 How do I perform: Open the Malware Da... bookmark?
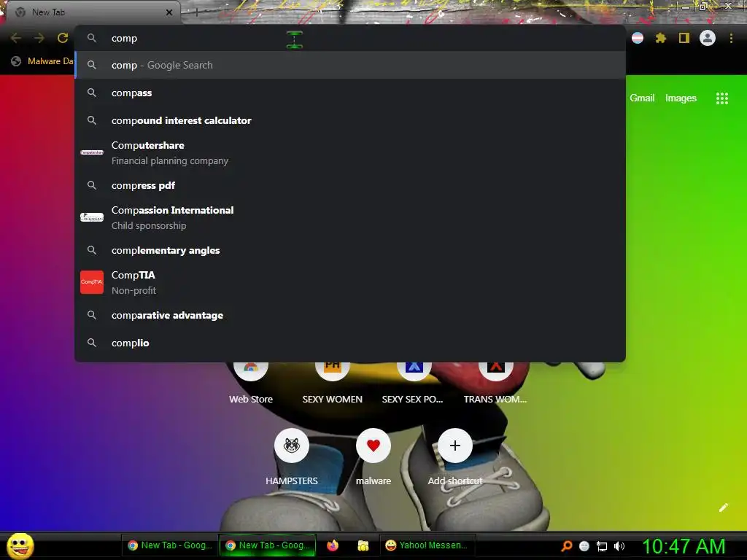(43, 61)
